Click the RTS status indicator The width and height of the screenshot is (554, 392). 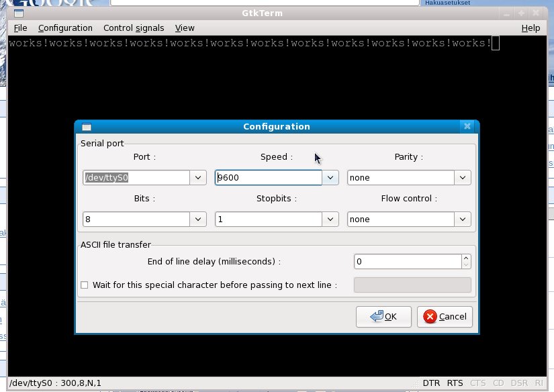[x=455, y=383]
